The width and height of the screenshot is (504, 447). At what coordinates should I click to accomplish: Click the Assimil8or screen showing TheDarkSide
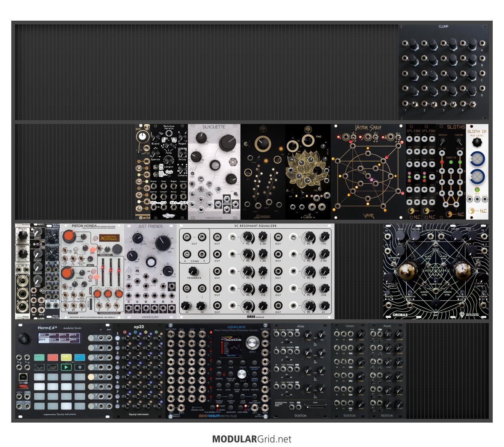[x=232, y=346]
